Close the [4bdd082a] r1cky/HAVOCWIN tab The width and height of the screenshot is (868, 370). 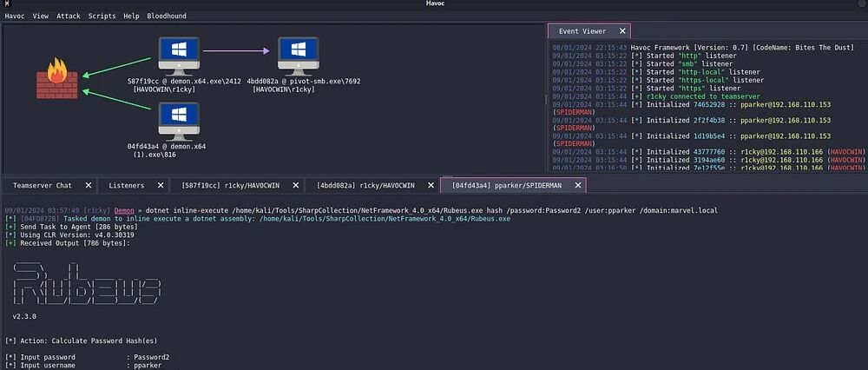(431, 186)
